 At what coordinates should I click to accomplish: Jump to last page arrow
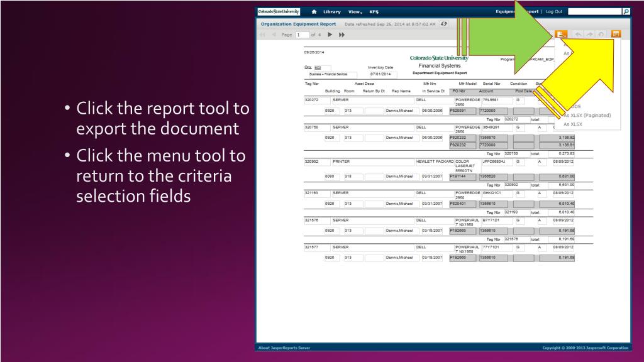pyautogui.click(x=341, y=35)
